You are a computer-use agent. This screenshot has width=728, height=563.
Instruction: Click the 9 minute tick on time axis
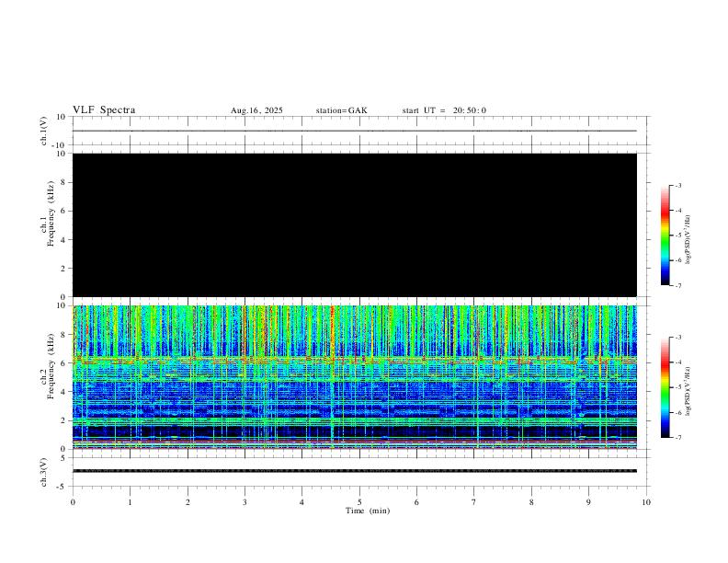pyautogui.click(x=589, y=502)
